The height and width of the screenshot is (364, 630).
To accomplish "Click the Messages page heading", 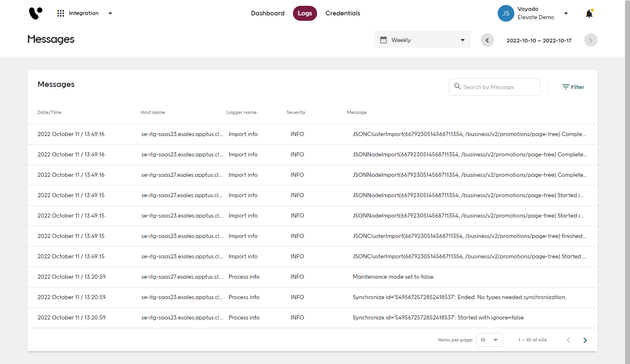I will [x=51, y=39].
